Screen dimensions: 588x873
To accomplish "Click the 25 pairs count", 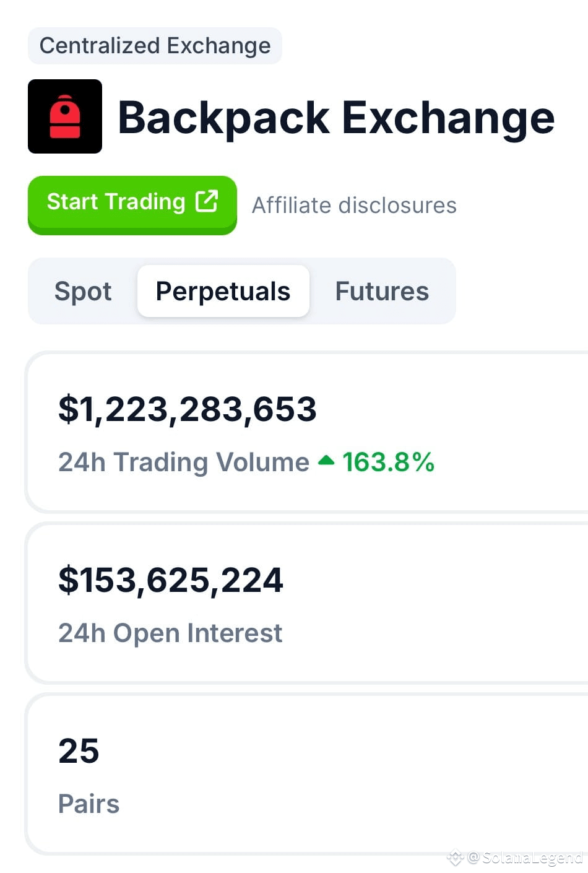I will [79, 751].
